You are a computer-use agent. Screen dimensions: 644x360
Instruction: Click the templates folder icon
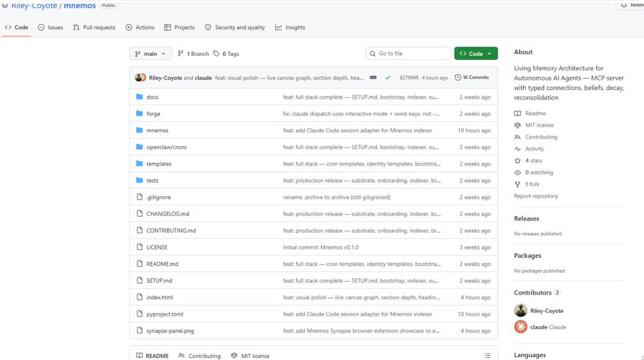tap(140, 164)
